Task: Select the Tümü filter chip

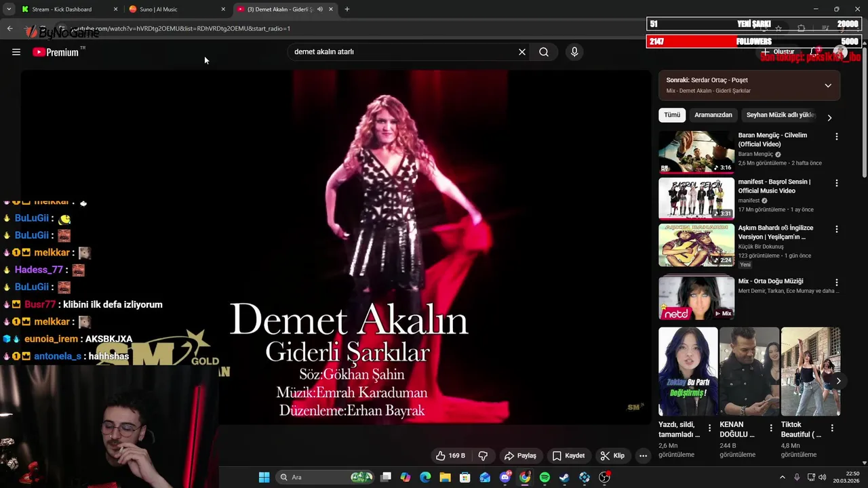Action: click(x=672, y=115)
